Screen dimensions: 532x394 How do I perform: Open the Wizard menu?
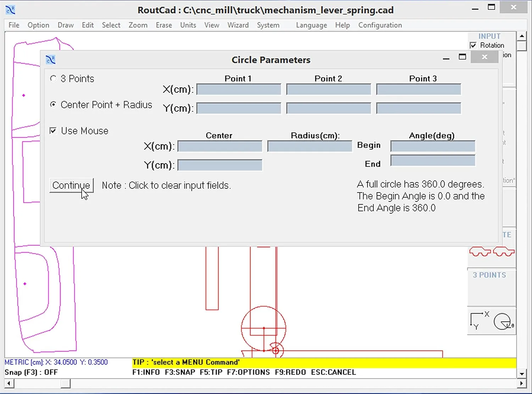238,25
